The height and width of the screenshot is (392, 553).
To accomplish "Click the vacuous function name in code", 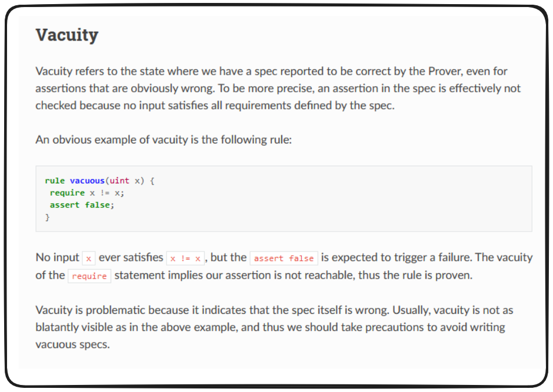I will (x=88, y=181).
